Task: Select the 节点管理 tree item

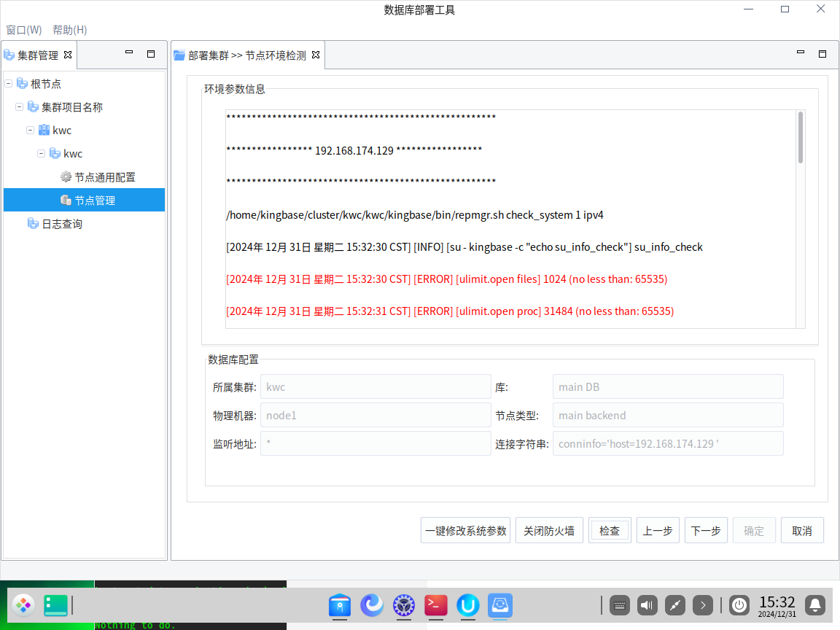Action: pos(95,201)
